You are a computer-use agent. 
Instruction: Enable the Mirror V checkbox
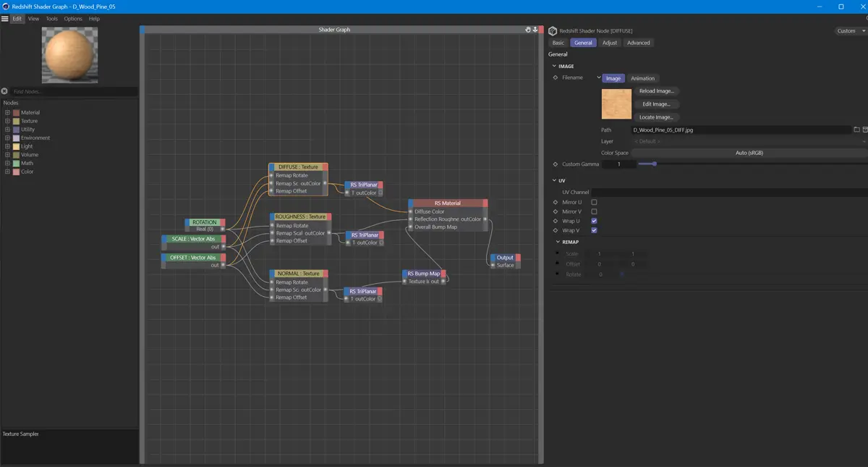[x=594, y=211]
